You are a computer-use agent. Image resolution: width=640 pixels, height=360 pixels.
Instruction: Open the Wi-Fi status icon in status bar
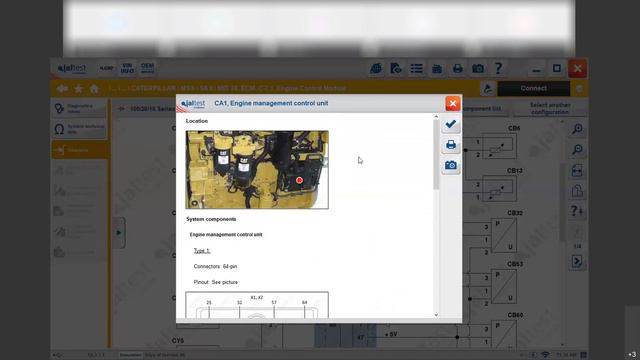[x=545, y=355]
